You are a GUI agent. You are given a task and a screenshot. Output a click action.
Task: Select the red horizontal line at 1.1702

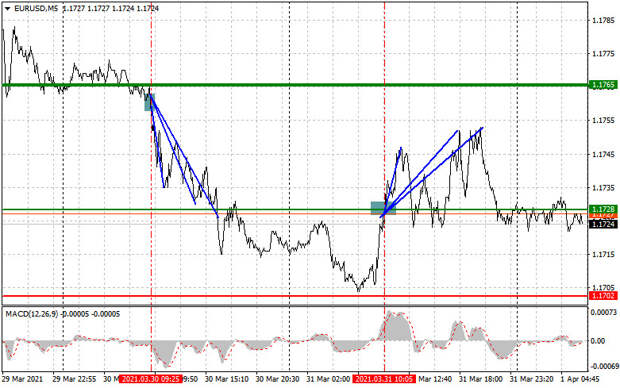(295, 296)
